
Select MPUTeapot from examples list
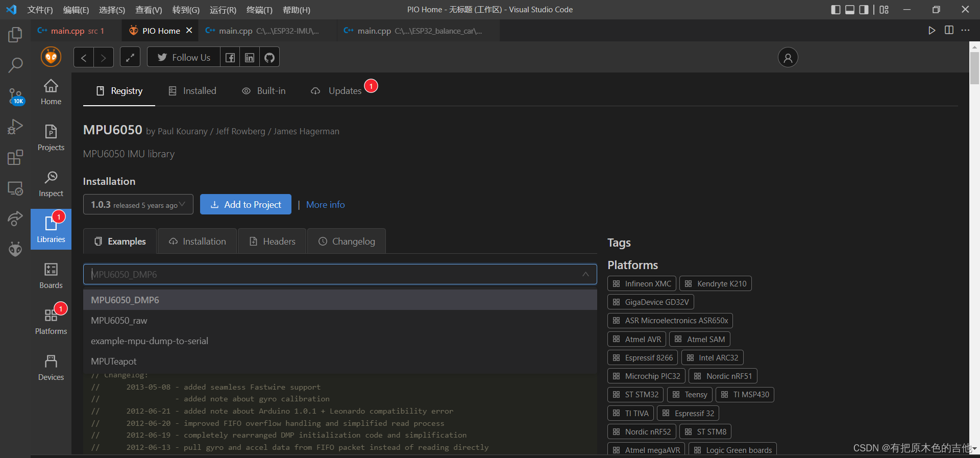click(340, 361)
